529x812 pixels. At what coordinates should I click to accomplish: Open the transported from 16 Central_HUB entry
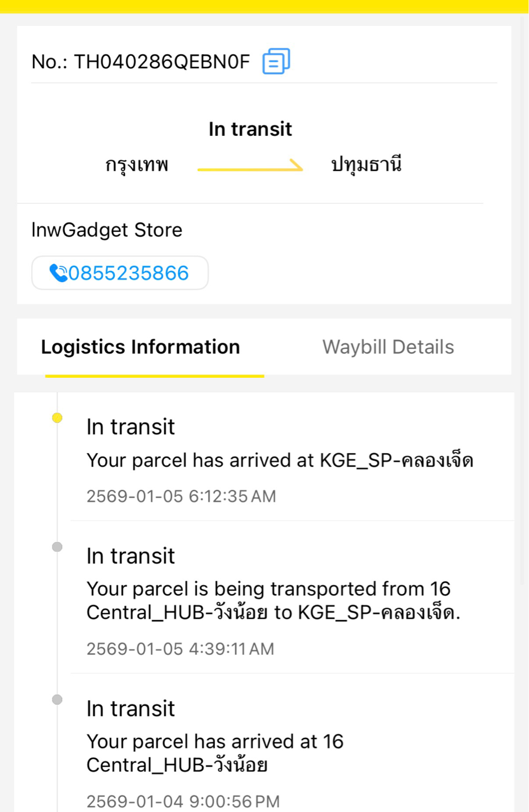[x=273, y=600]
